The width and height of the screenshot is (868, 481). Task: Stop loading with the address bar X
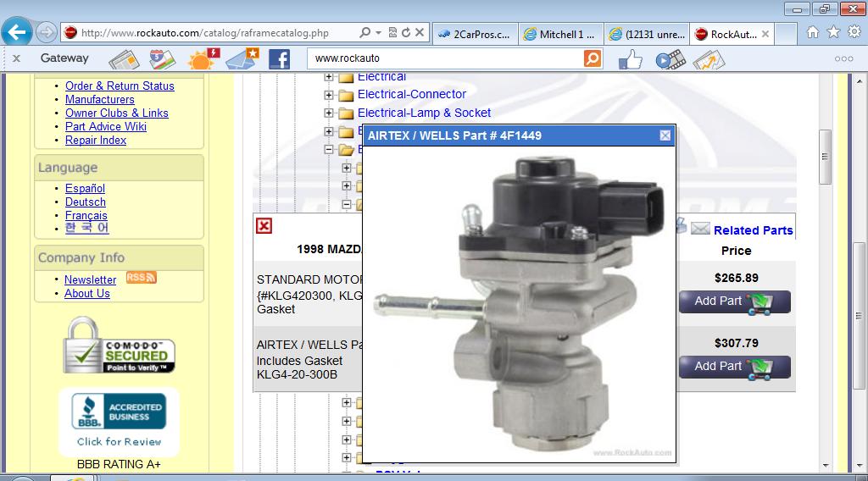(x=420, y=33)
